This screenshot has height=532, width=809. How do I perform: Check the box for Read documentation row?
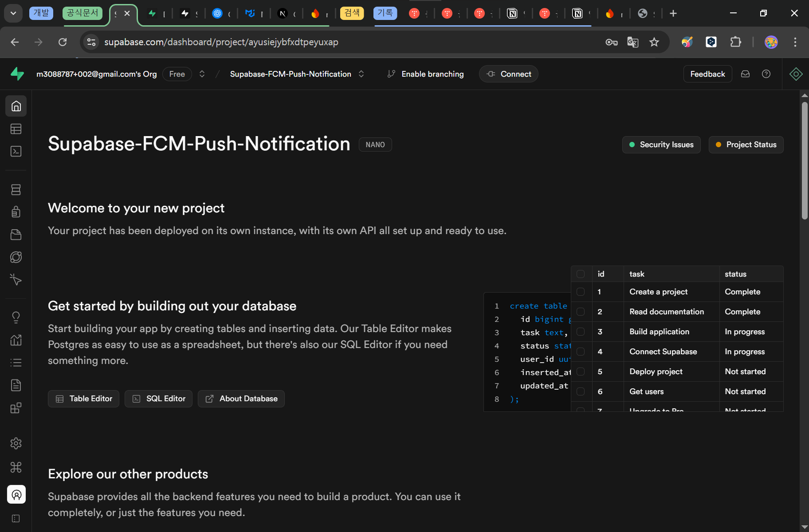click(x=581, y=312)
